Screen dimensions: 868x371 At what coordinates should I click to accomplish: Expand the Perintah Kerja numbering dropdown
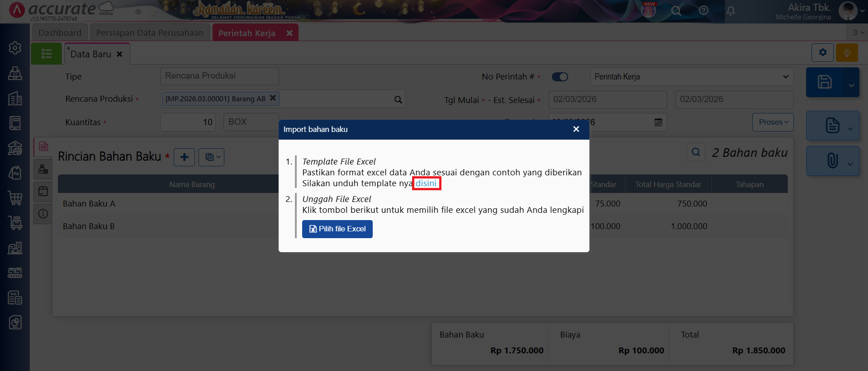pyautogui.click(x=691, y=77)
